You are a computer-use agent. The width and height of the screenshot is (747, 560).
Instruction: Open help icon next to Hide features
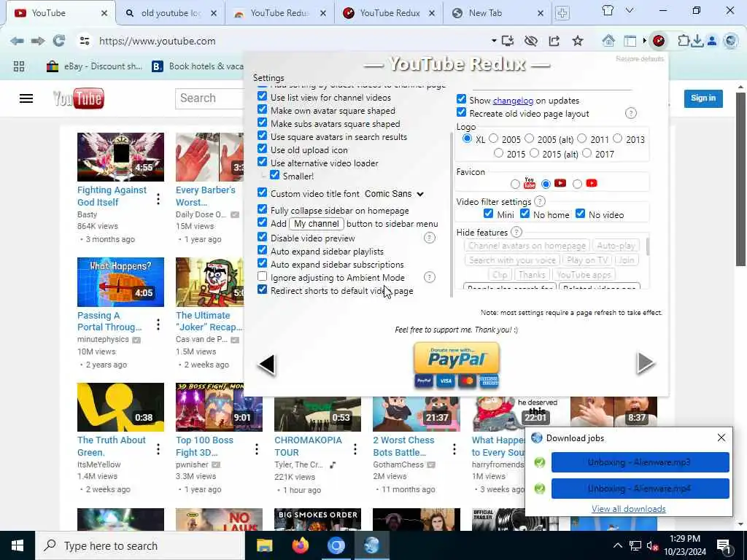point(516,232)
